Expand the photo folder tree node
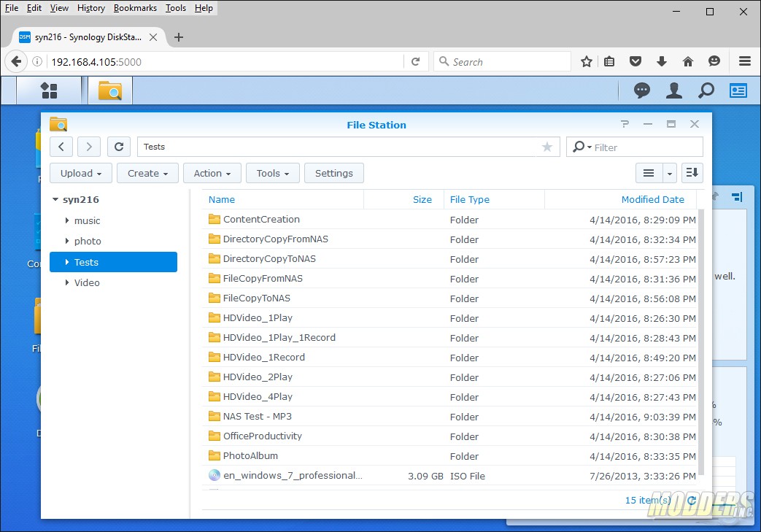761x532 pixels. [x=67, y=241]
